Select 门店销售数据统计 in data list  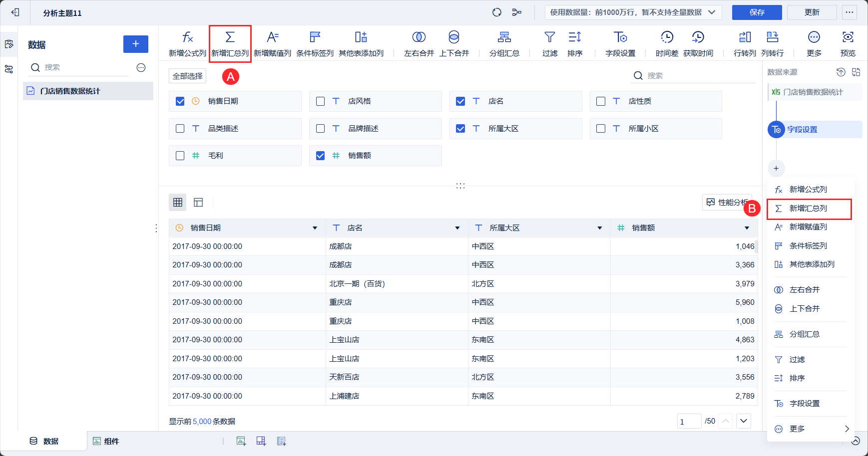[x=88, y=91]
